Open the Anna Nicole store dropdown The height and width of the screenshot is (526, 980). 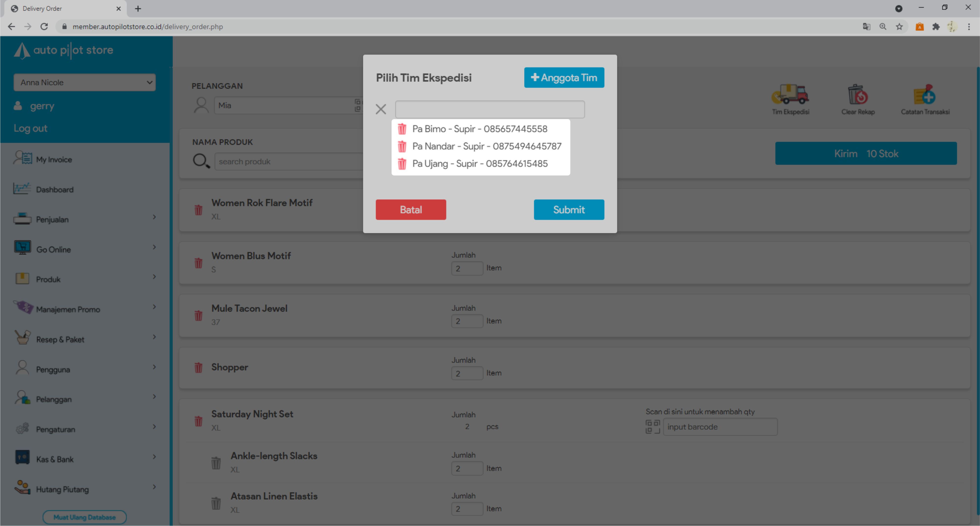tap(85, 83)
